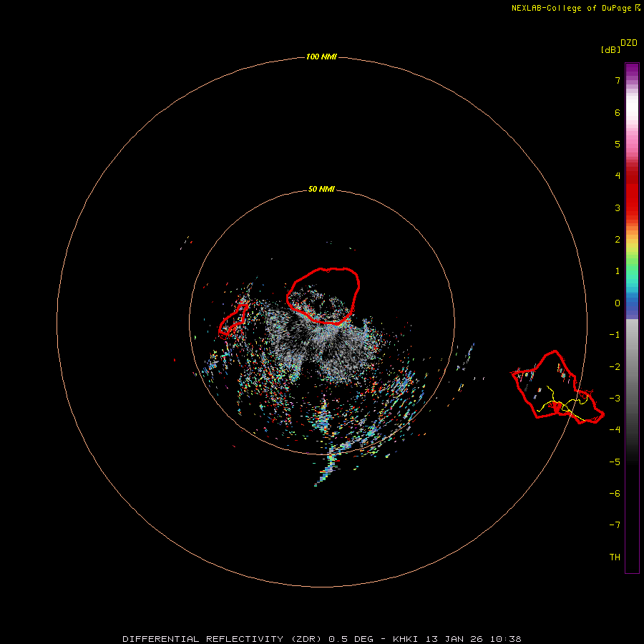
Task: Click the -2 value on the color scale
Action: click(615, 367)
